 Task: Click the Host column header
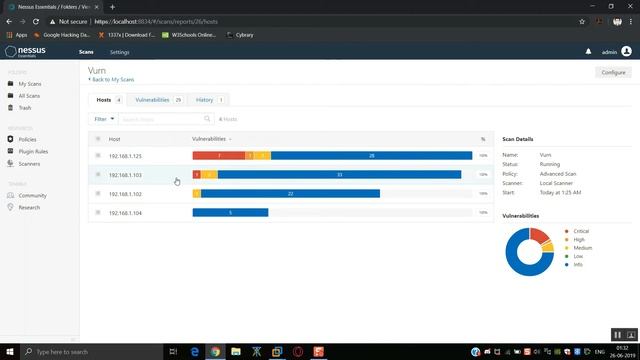pyautogui.click(x=114, y=139)
